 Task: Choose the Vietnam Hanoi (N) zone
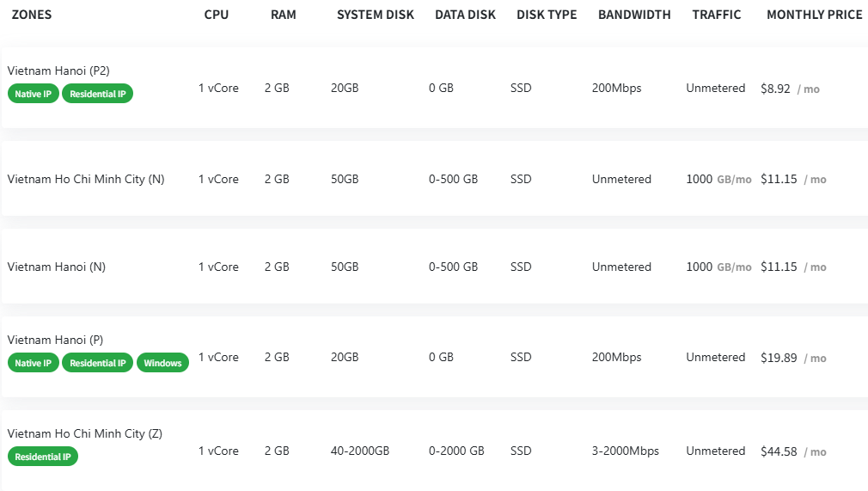click(x=57, y=267)
